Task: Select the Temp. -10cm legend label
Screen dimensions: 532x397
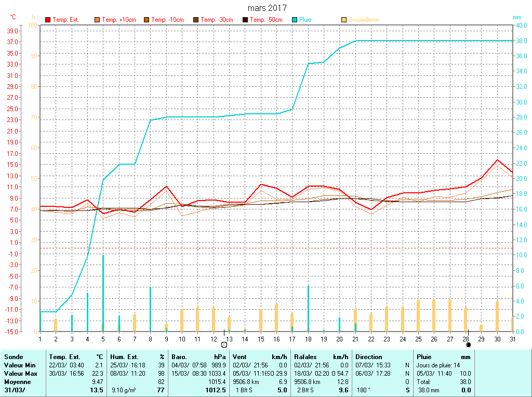Action: coord(167,20)
